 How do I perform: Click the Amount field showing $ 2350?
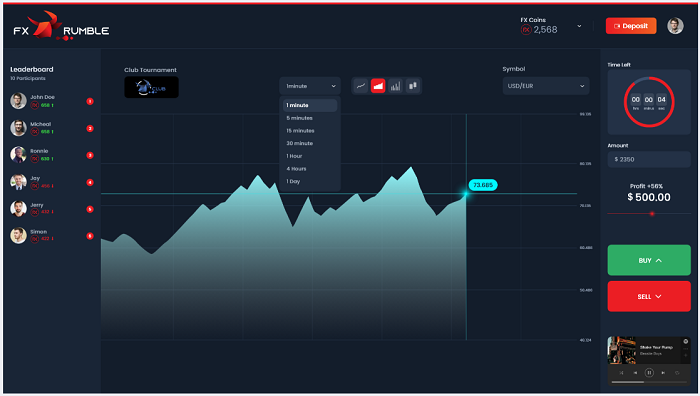click(649, 159)
